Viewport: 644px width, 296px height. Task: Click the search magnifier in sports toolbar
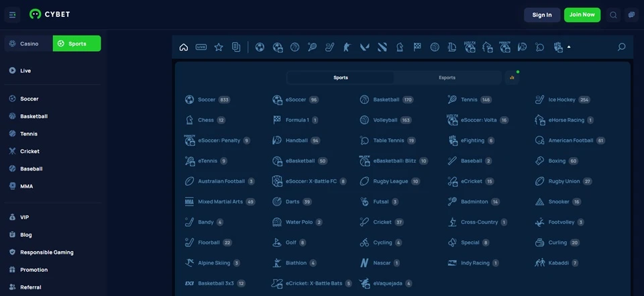[x=621, y=47]
